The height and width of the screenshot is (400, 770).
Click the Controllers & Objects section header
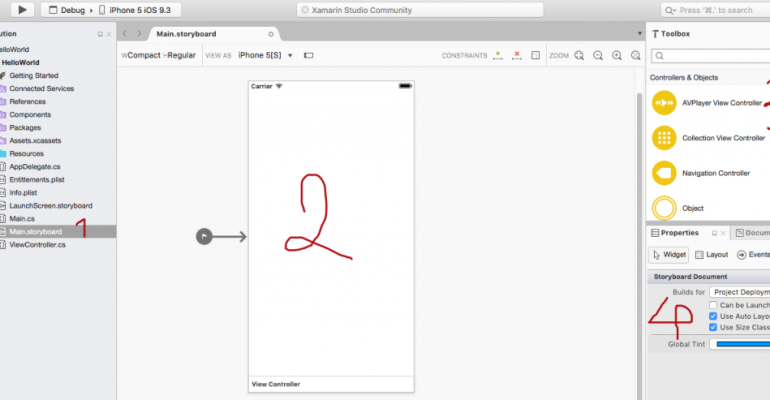(684, 78)
